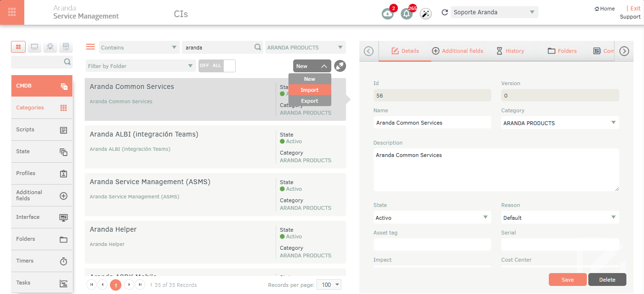Click the sidebar search magnifier icon

point(68,61)
